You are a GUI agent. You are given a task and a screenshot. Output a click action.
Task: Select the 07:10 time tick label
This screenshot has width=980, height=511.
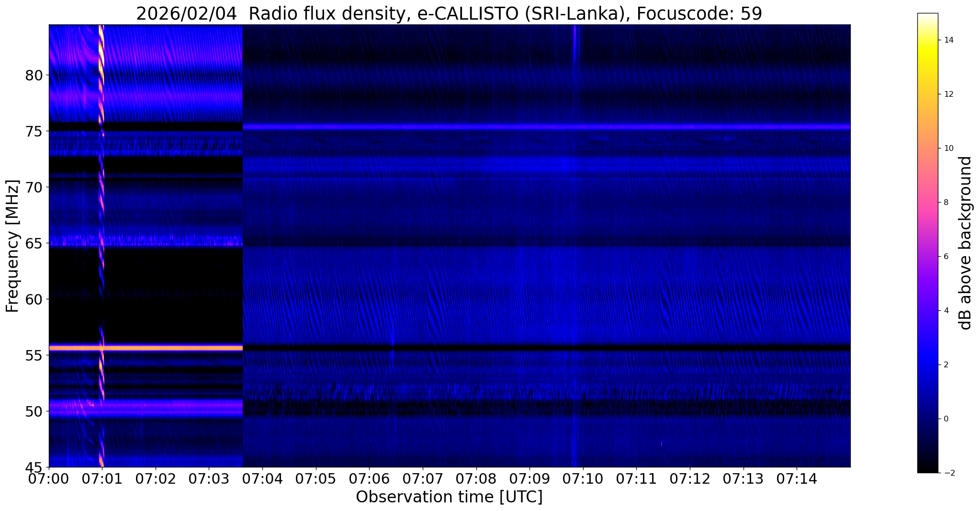coord(583,478)
